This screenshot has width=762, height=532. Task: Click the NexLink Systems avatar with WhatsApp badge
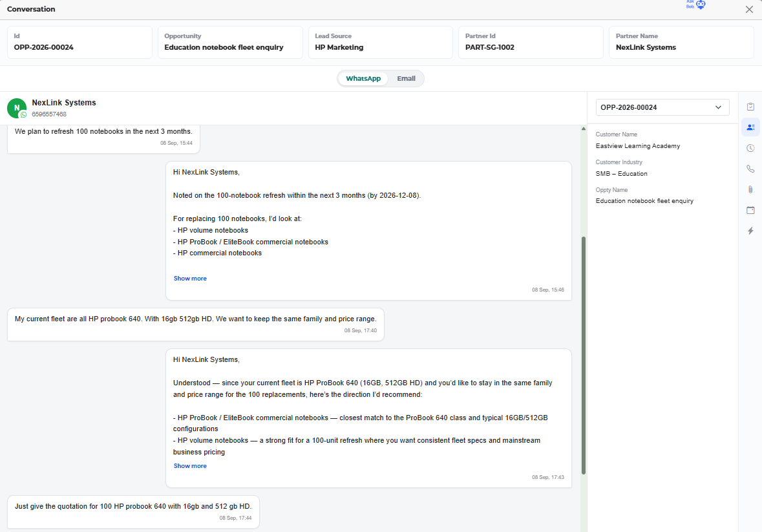tap(17, 109)
